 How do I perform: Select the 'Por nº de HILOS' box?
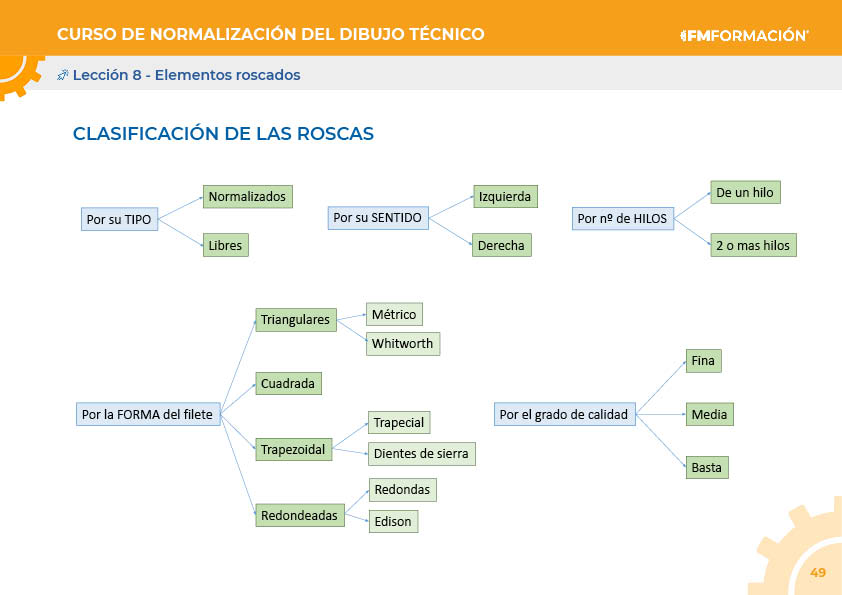[622, 218]
